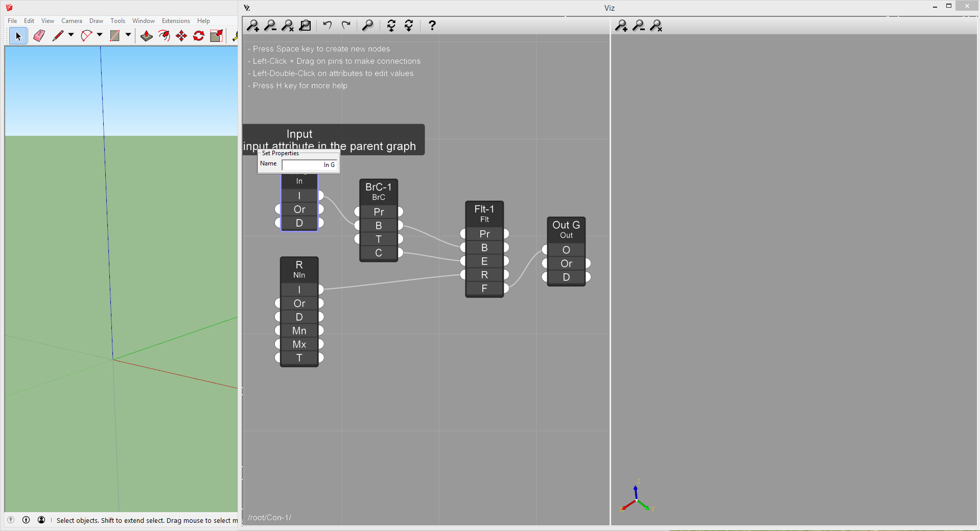Click the Name field in Set Properties
Image resolution: width=980 pixels, height=531 pixels.
(309, 165)
